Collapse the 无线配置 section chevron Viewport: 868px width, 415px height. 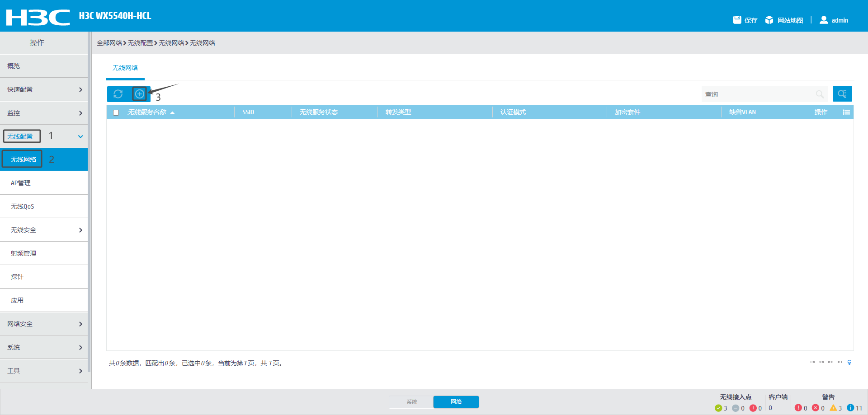pos(80,136)
